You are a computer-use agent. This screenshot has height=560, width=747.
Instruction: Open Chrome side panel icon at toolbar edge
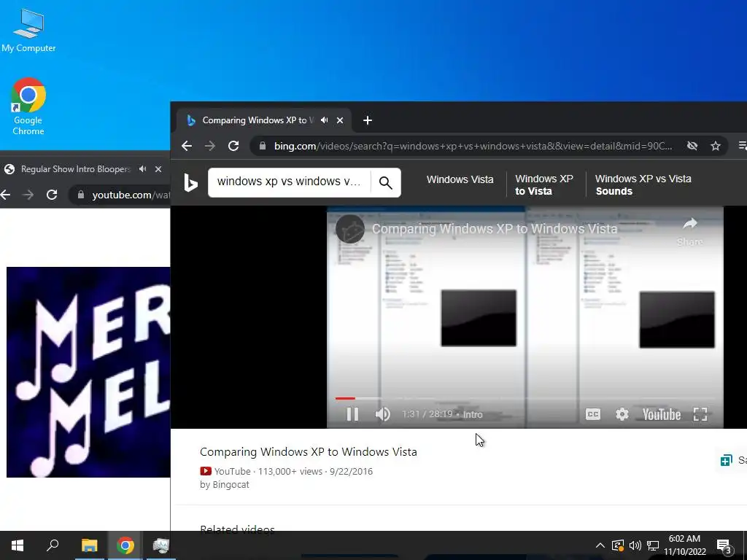tap(742, 146)
